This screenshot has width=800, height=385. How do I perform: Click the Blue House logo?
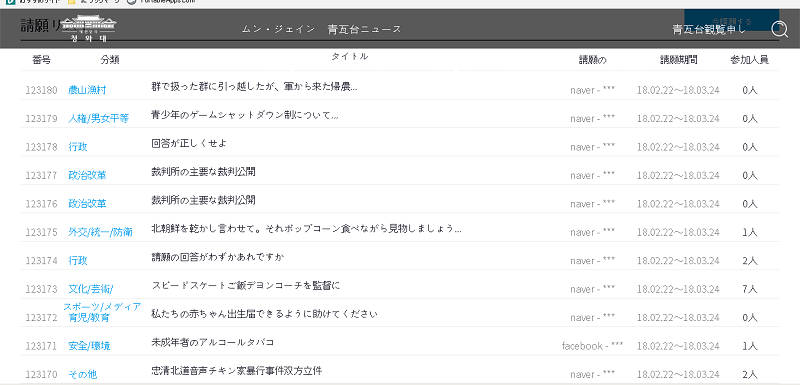pos(89,29)
